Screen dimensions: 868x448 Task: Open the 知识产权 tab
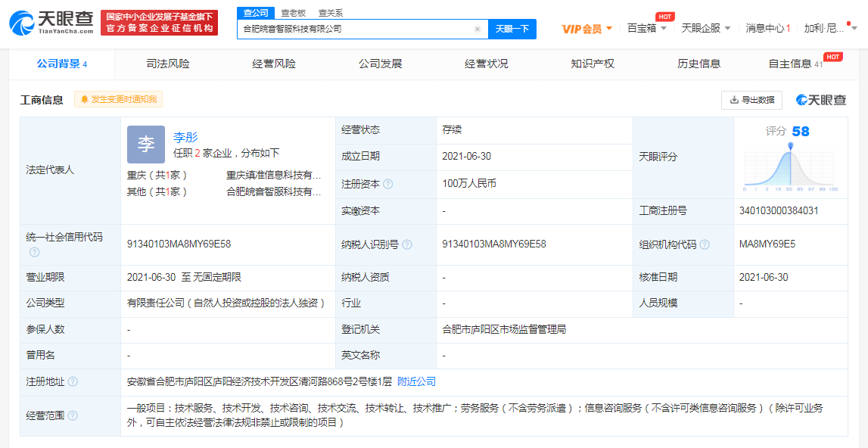click(593, 64)
